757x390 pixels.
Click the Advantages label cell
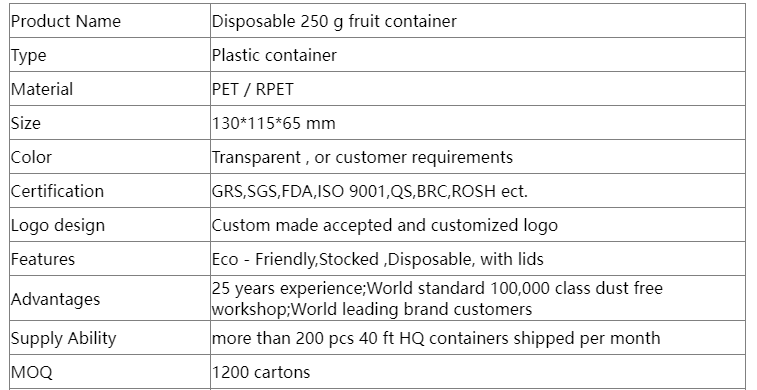point(110,298)
